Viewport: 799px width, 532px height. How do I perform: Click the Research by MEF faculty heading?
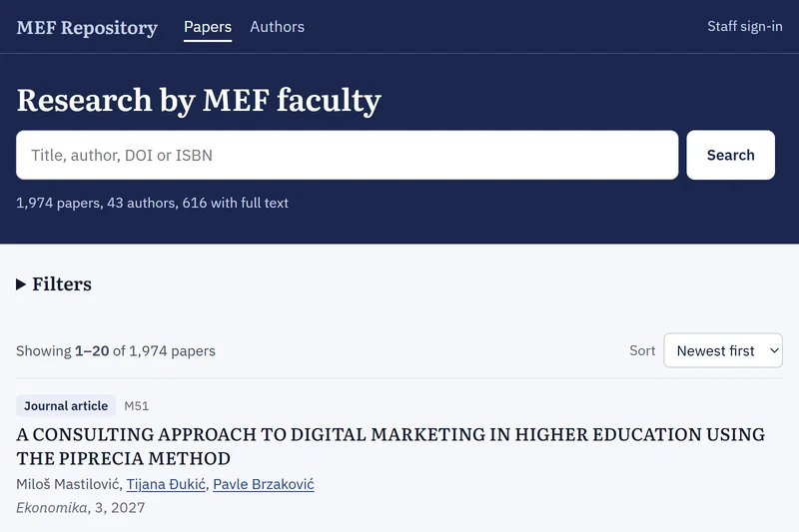(x=199, y=100)
